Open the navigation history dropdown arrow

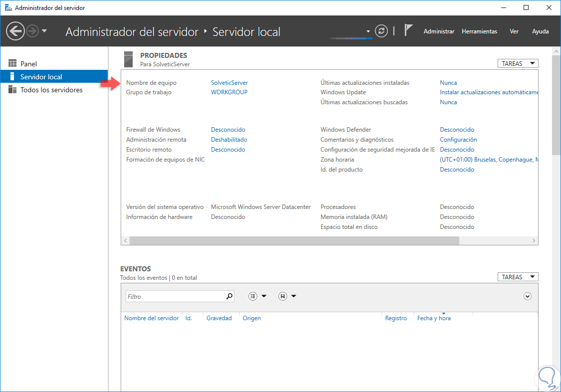44,31
